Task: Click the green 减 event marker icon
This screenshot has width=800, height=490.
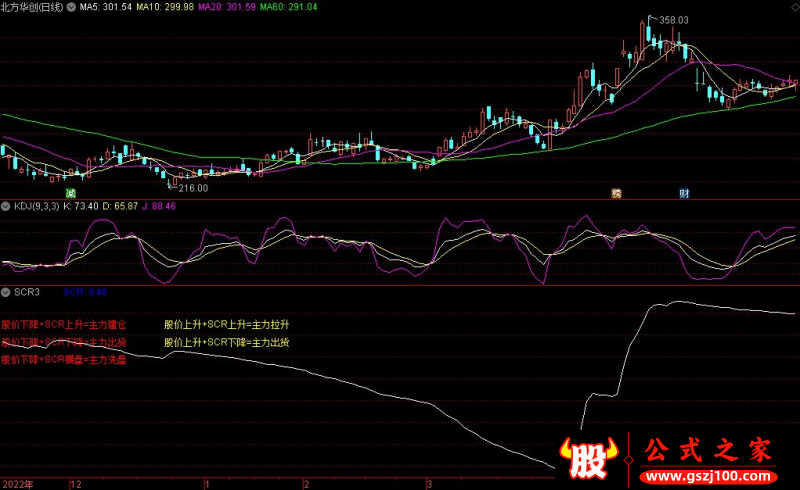Action: tap(70, 192)
